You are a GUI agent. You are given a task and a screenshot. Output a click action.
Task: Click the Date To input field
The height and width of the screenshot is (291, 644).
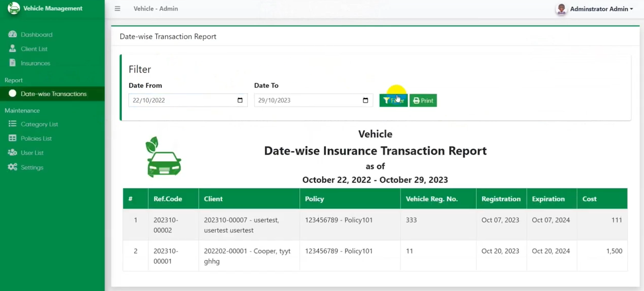click(x=307, y=100)
